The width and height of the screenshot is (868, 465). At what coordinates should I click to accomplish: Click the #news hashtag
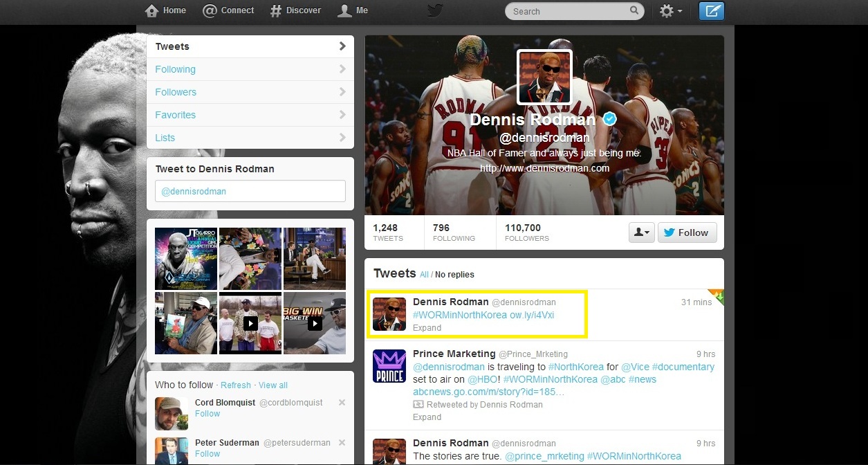pyautogui.click(x=643, y=379)
